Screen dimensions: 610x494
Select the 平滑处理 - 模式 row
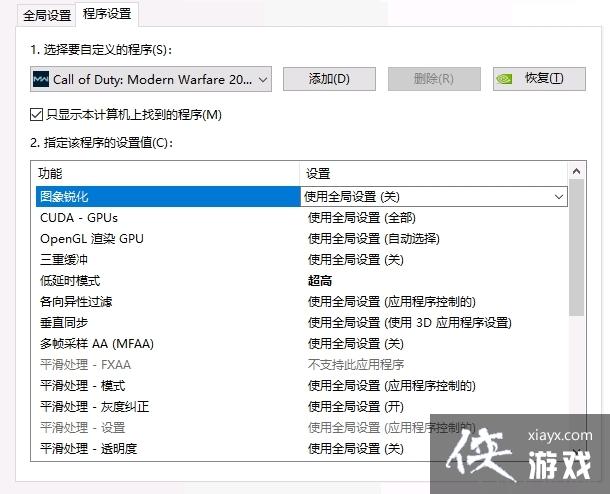point(302,386)
